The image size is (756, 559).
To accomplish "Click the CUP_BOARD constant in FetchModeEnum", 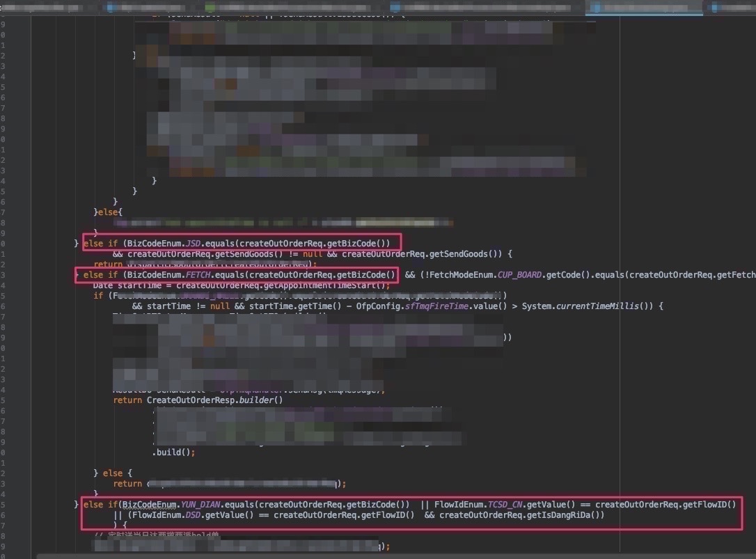I will coord(523,275).
